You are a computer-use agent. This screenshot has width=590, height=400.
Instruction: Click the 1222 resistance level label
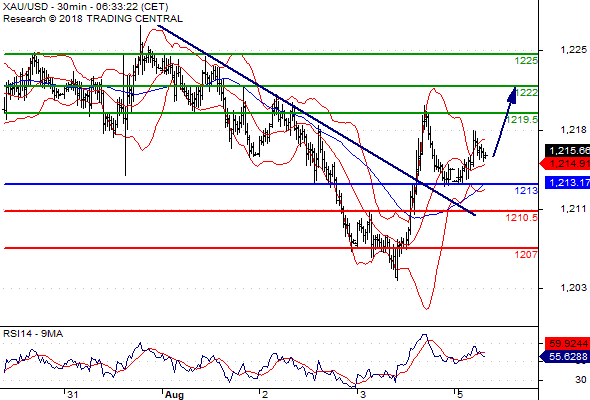pos(526,93)
